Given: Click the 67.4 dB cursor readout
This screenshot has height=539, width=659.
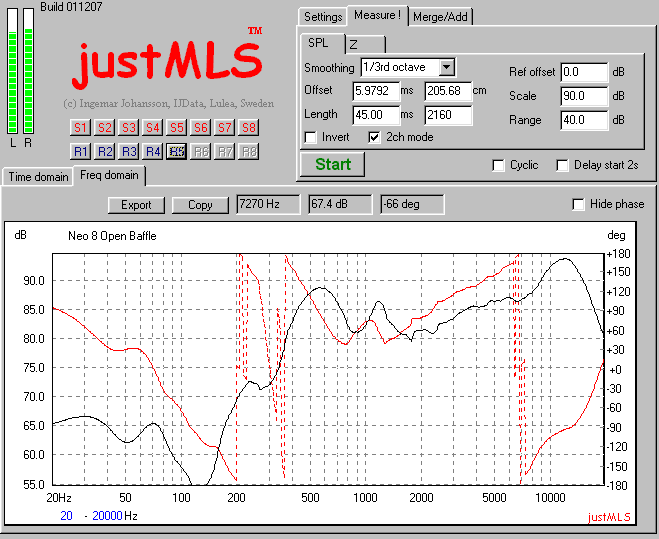Looking at the screenshot, I should [x=340, y=204].
